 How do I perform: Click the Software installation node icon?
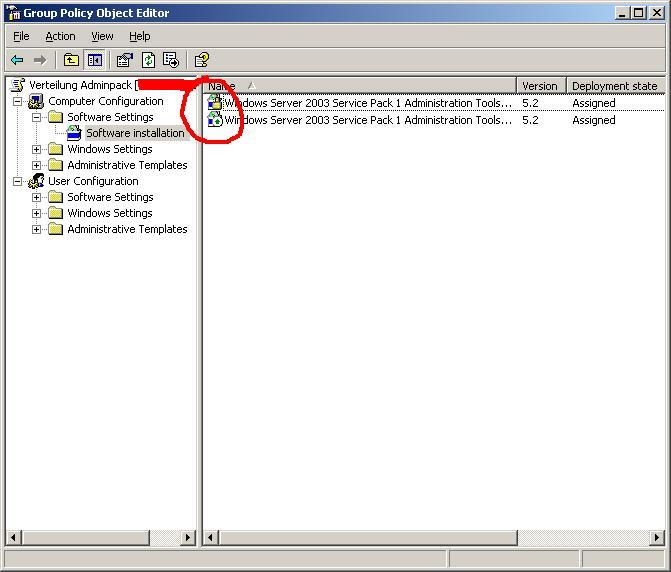(x=74, y=133)
